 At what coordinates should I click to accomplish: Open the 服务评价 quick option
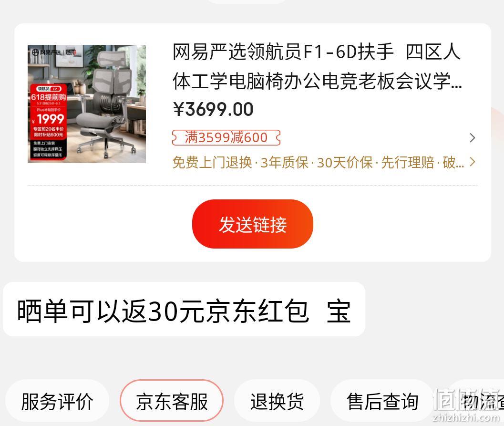[57, 401]
